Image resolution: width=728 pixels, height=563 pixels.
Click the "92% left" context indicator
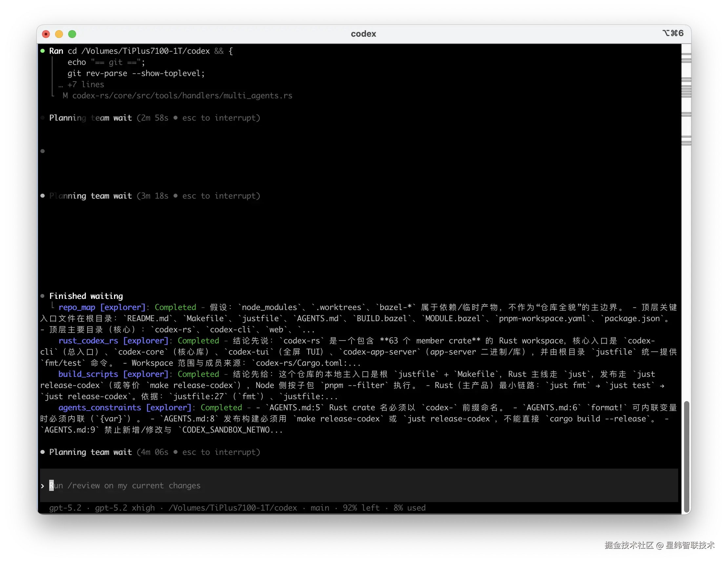click(x=361, y=508)
